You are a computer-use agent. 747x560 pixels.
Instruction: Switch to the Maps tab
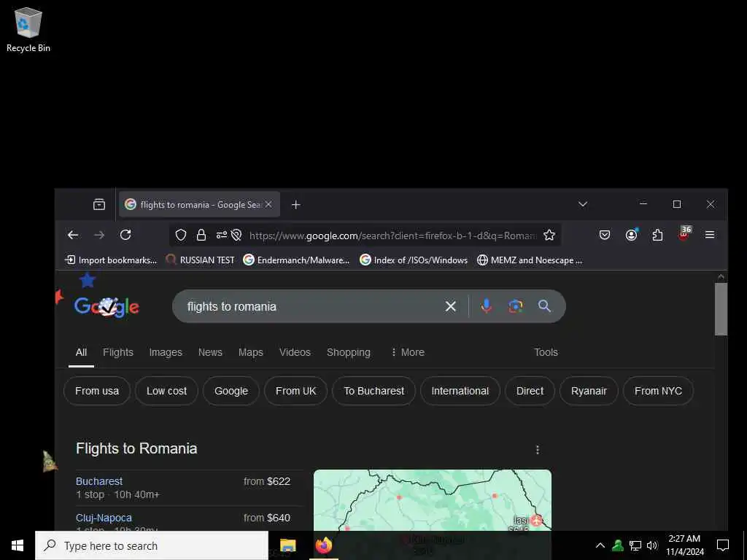251,352
